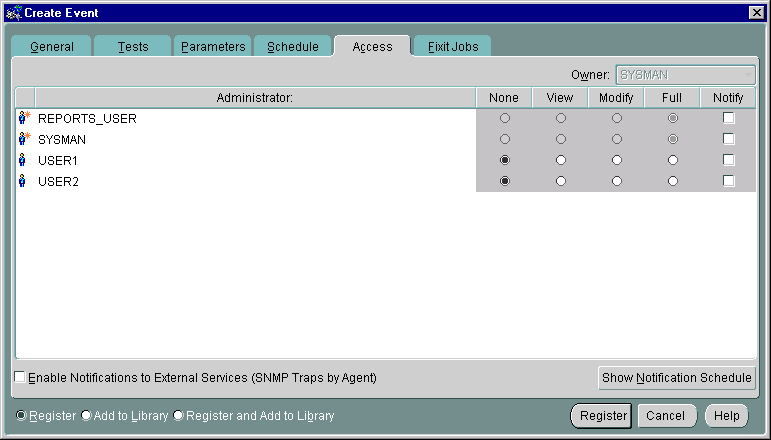Click the Notify column header

click(x=728, y=97)
